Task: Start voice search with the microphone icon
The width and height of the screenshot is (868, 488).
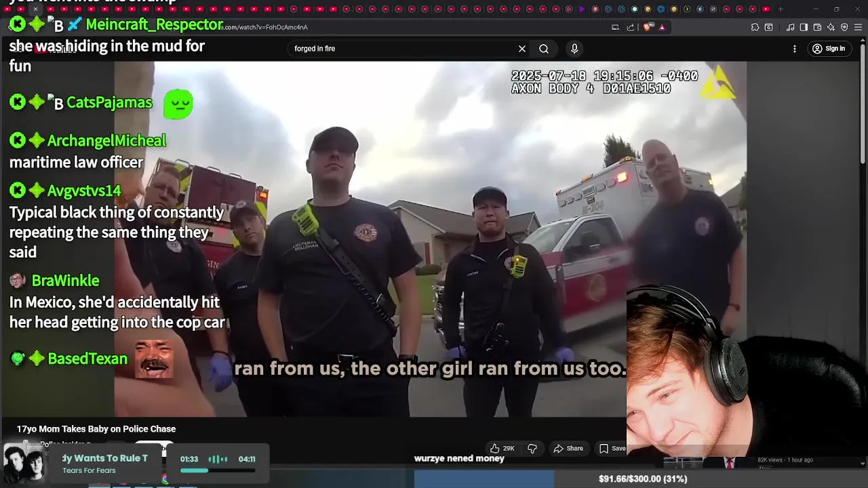Action: pyautogui.click(x=574, y=49)
